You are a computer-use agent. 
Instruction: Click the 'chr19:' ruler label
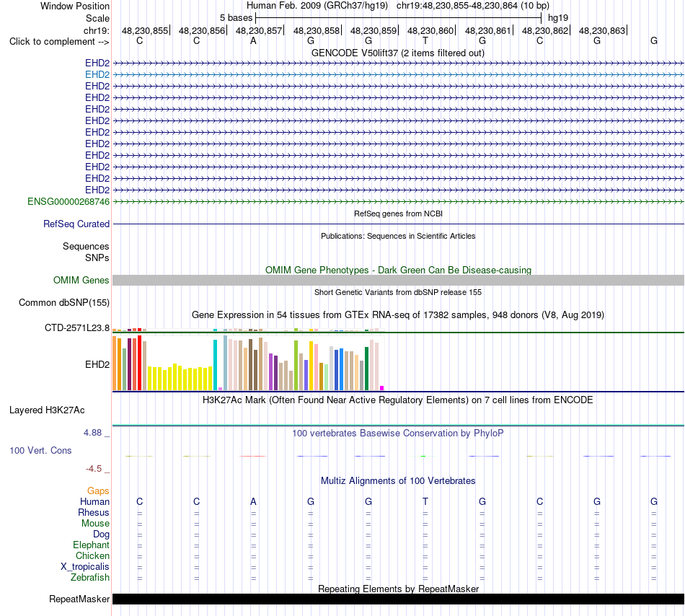point(96,30)
